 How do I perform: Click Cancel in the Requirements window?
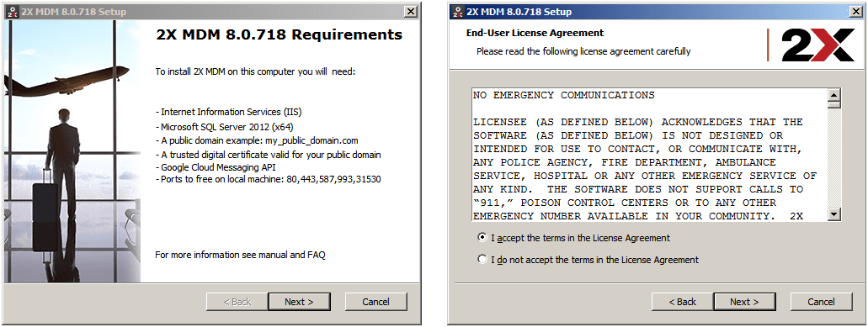pyautogui.click(x=375, y=302)
